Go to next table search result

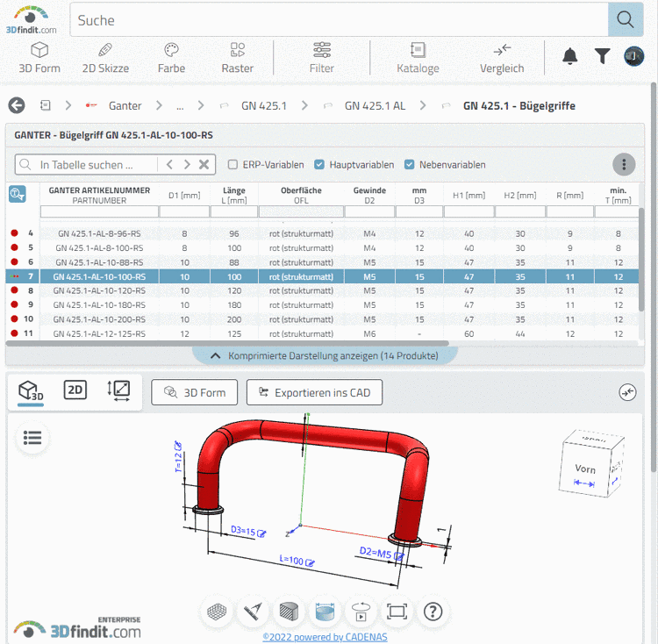(187, 164)
